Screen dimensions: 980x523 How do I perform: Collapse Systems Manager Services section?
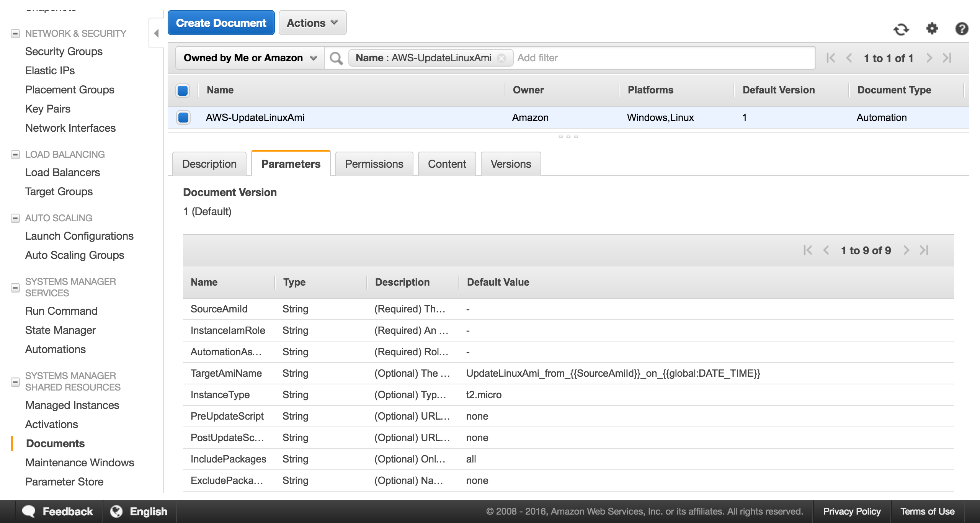[x=15, y=288]
